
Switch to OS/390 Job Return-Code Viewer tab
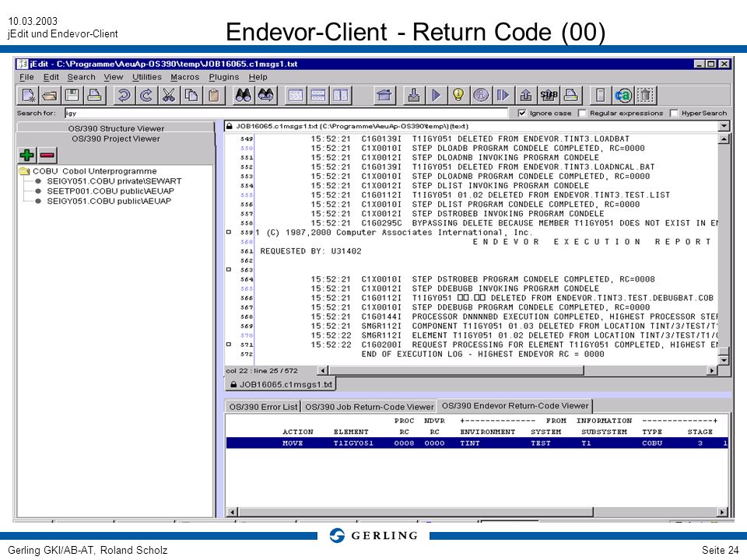pyautogui.click(x=369, y=407)
